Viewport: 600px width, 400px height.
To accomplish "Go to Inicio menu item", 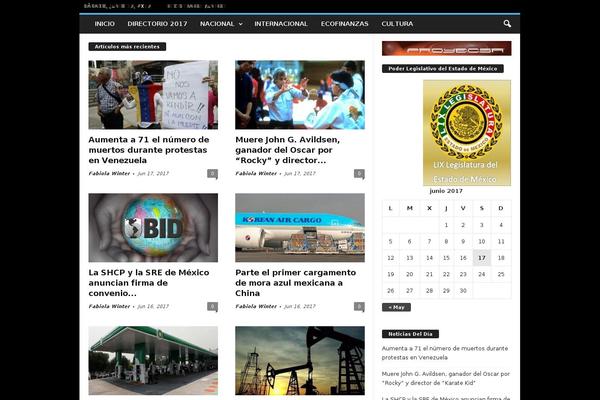I will pyautogui.click(x=104, y=24).
